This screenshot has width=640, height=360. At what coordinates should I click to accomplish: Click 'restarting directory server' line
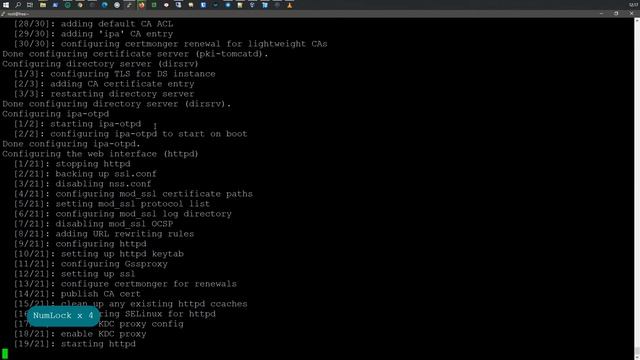pos(104,94)
